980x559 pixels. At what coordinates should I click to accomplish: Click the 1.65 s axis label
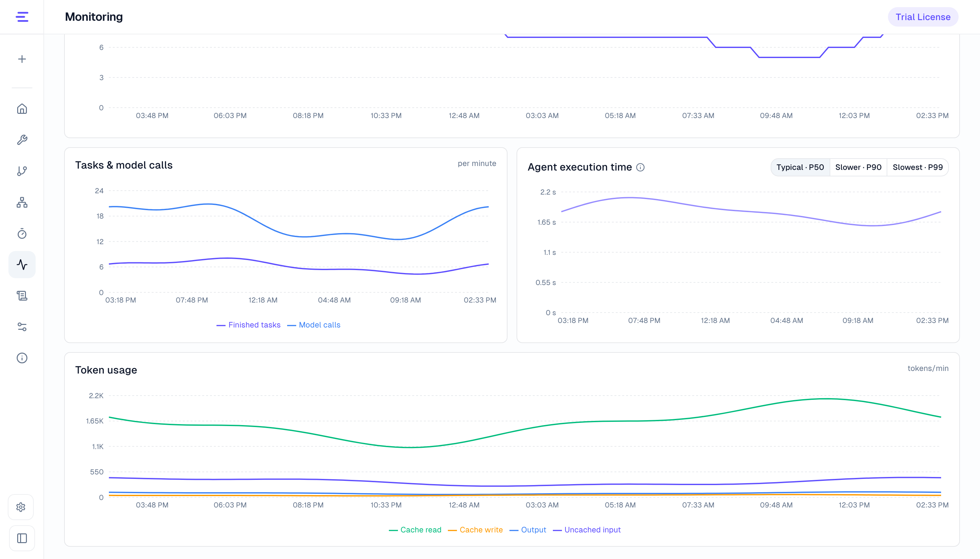tap(546, 222)
